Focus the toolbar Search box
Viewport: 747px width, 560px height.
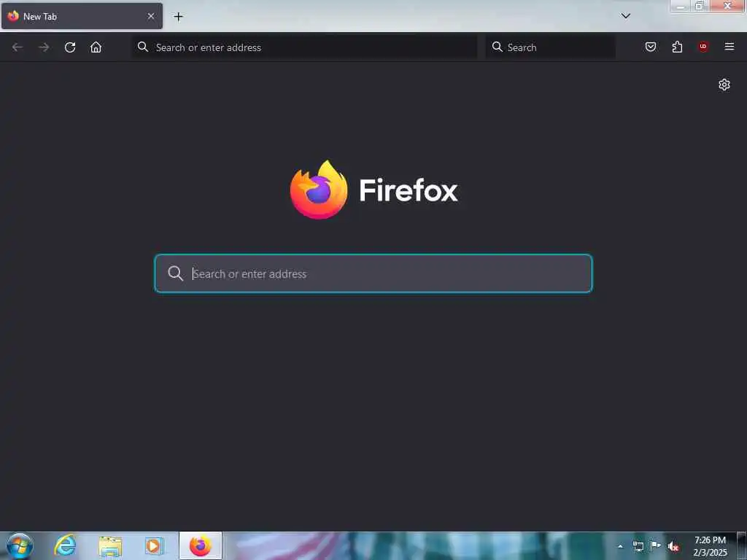point(550,47)
